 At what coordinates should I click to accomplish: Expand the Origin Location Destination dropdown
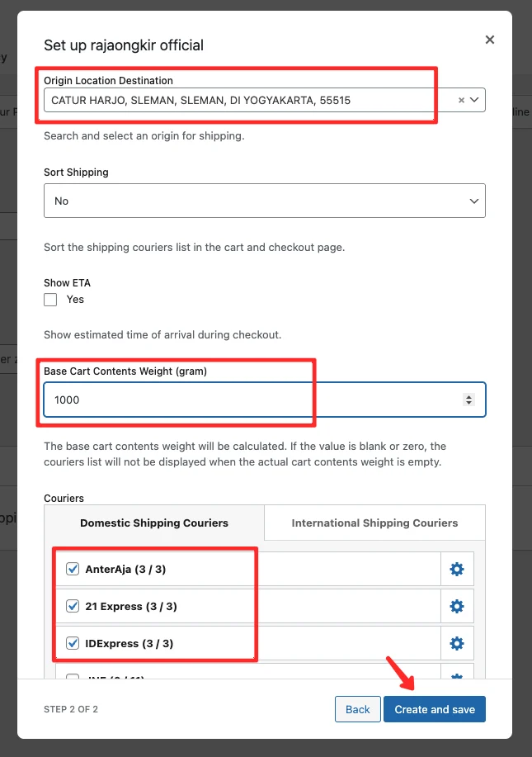pyautogui.click(x=476, y=100)
